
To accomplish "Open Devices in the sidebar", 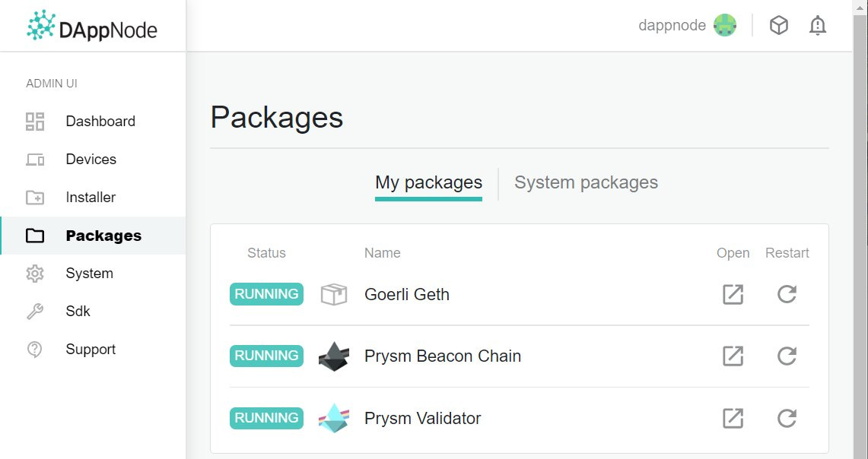I will (93, 160).
